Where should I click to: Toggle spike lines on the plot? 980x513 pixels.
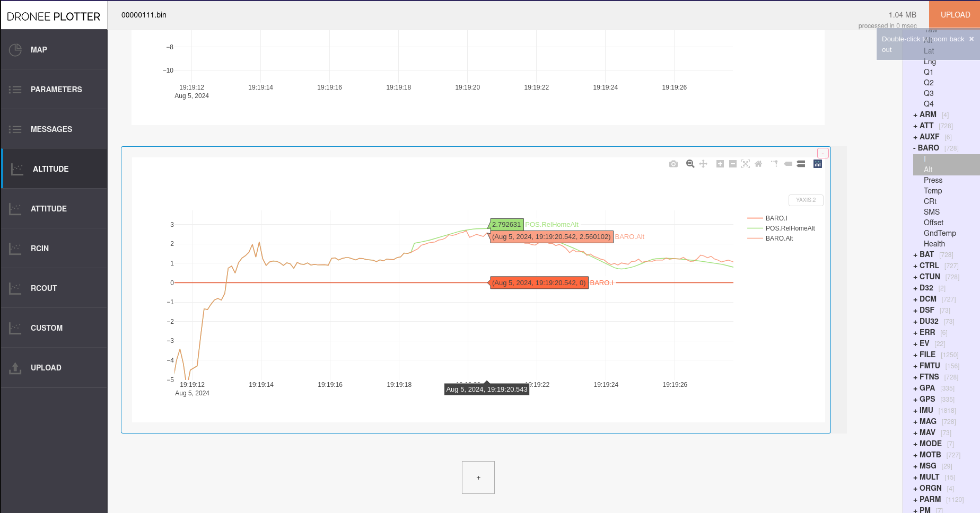[x=774, y=164]
